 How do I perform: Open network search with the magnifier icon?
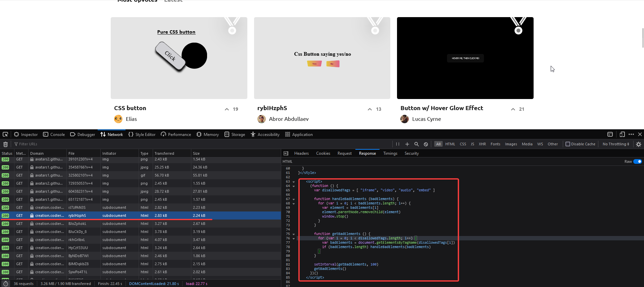click(416, 144)
